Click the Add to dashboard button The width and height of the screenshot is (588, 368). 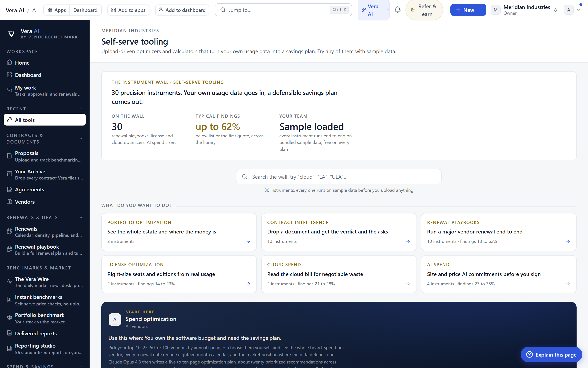pyautogui.click(x=182, y=10)
